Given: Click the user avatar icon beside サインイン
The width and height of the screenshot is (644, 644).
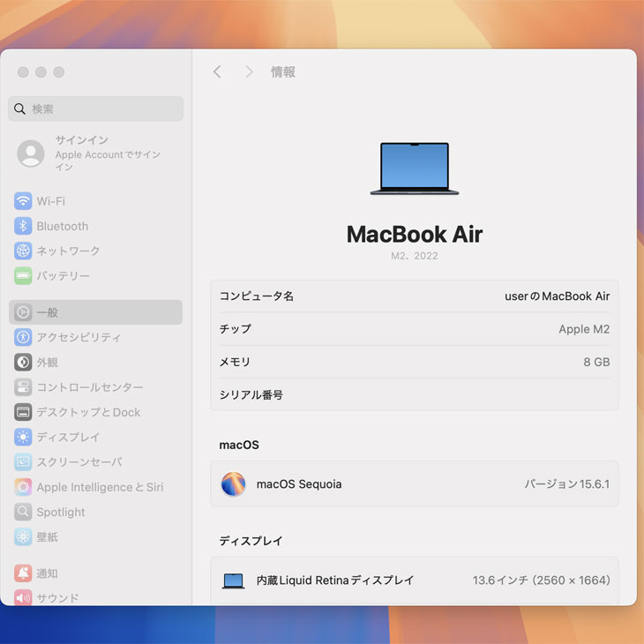Looking at the screenshot, I should coord(31,154).
